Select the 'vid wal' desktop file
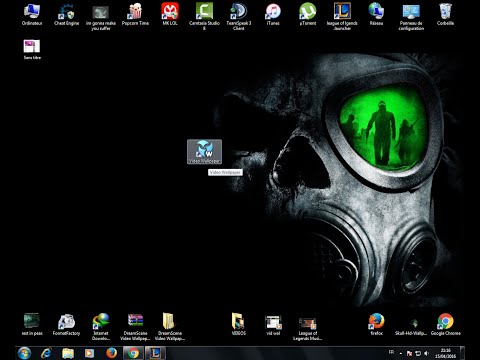480x360 pixels. pyautogui.click(x=273, y=324)
